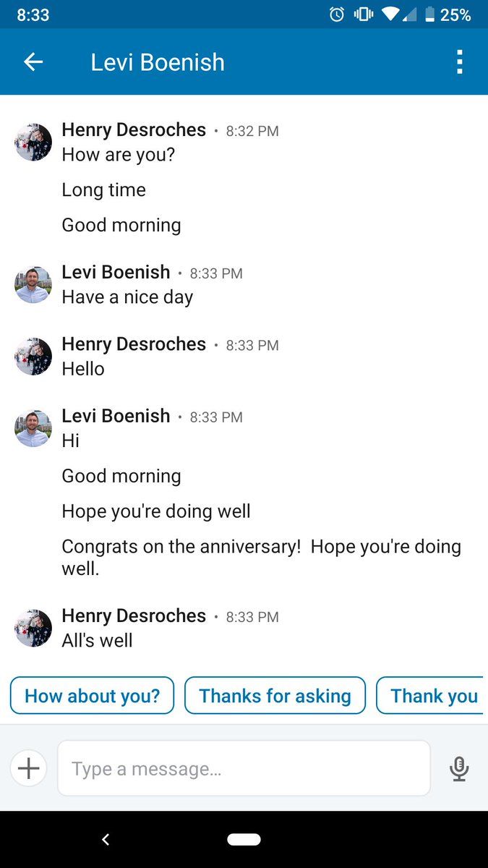
Task: Tap Levi Boenish avatar beside 'Hi'
Action: click(x=33, y=428)
